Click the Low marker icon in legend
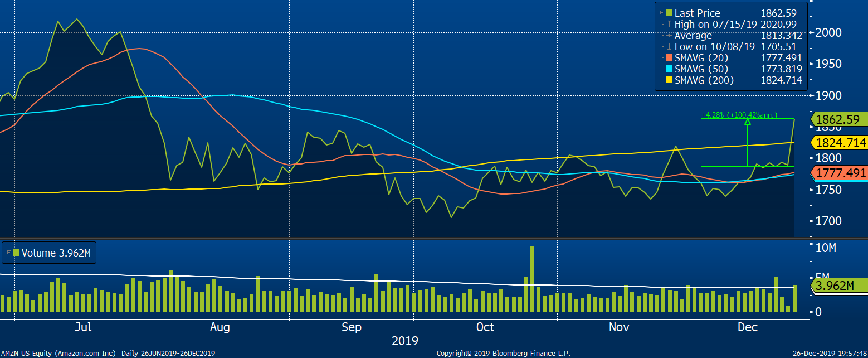 click(x=669, y=47)
